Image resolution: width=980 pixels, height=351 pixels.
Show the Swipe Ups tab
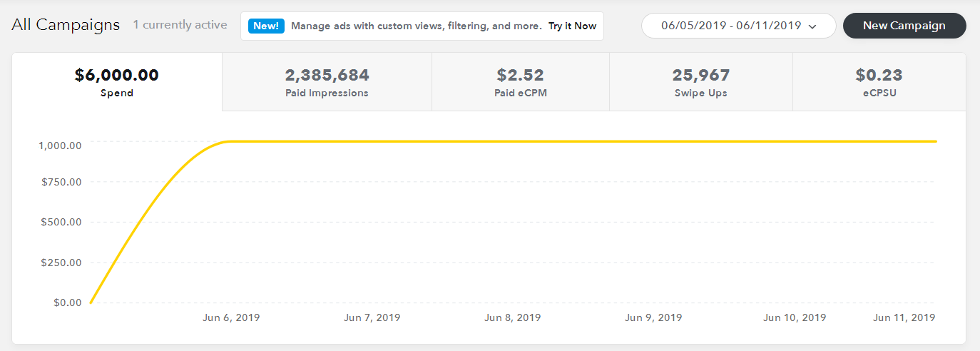(x=700, y=82)
